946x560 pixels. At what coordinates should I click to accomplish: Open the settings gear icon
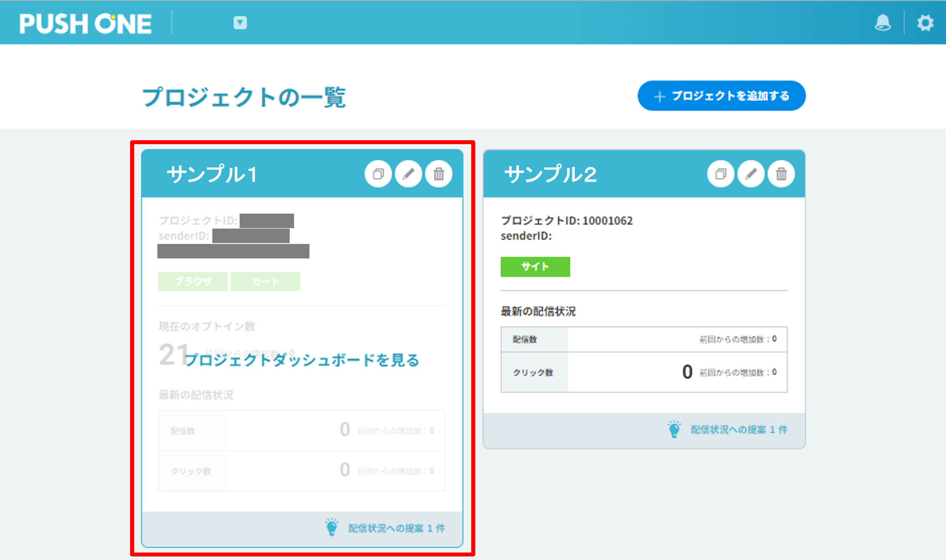point(924,22)
